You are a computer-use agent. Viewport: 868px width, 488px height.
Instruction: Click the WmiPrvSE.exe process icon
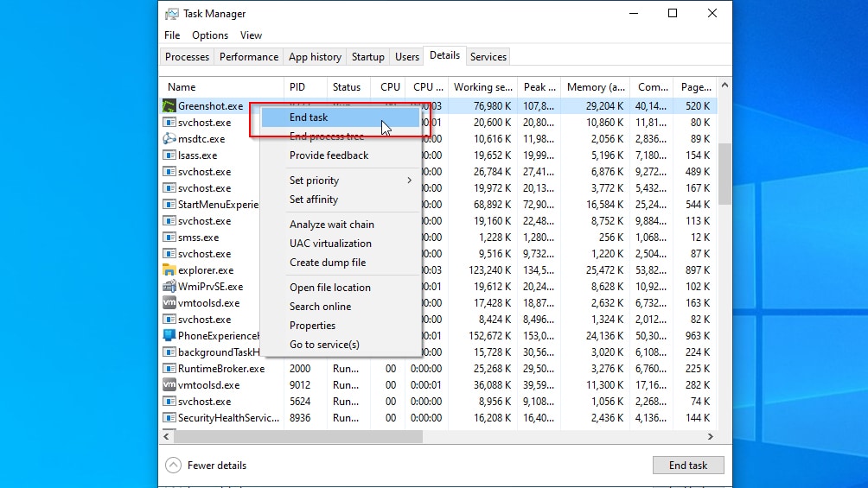point(170,287)
